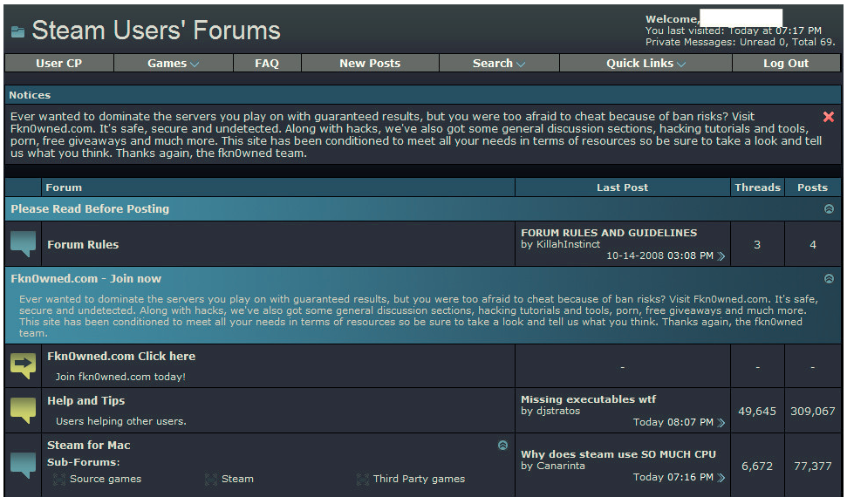Click the Forum column header
Screen dimensions: 847x504
[x=278, y=187]
